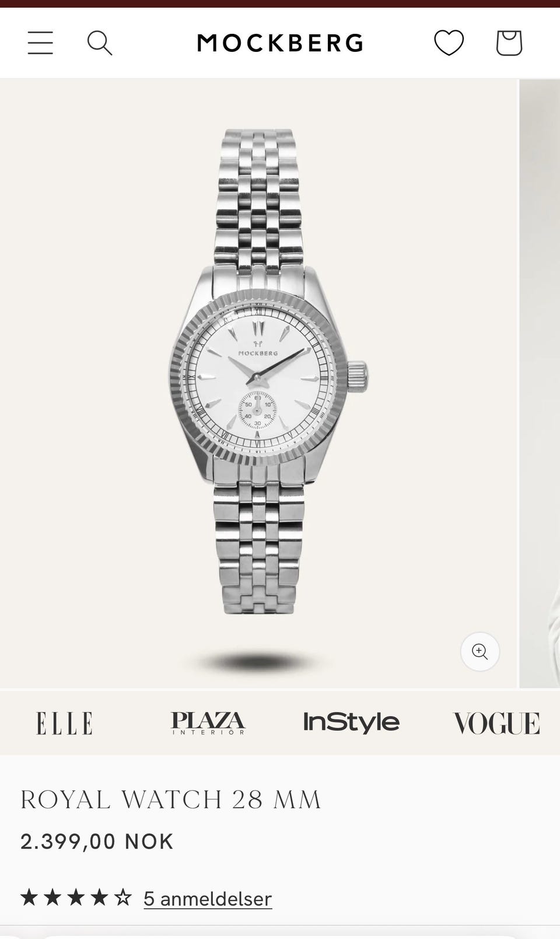This screenshot has width=560, height=939.
Task: Click the 2.399,00 NOK price
Action: coord(97,842)
